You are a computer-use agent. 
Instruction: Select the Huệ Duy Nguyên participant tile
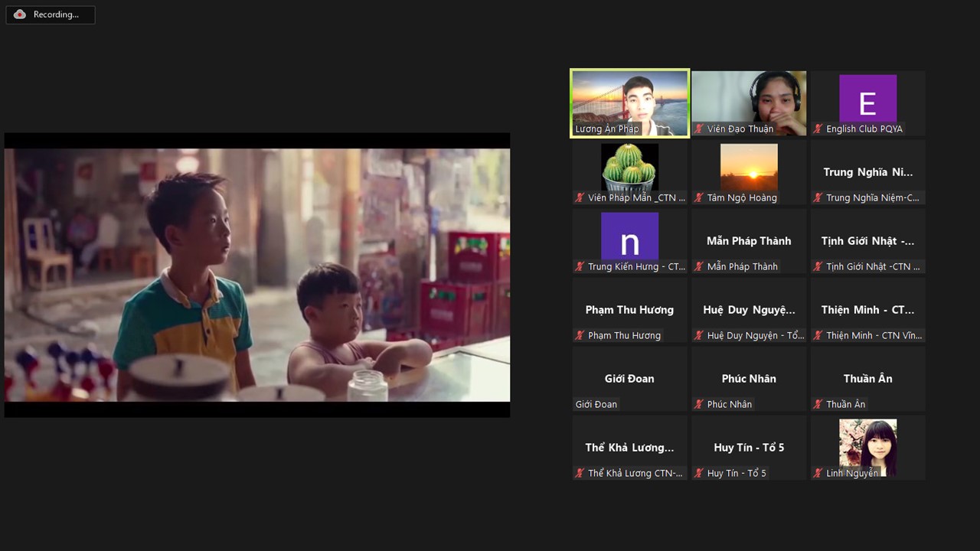tap(749, 310)
